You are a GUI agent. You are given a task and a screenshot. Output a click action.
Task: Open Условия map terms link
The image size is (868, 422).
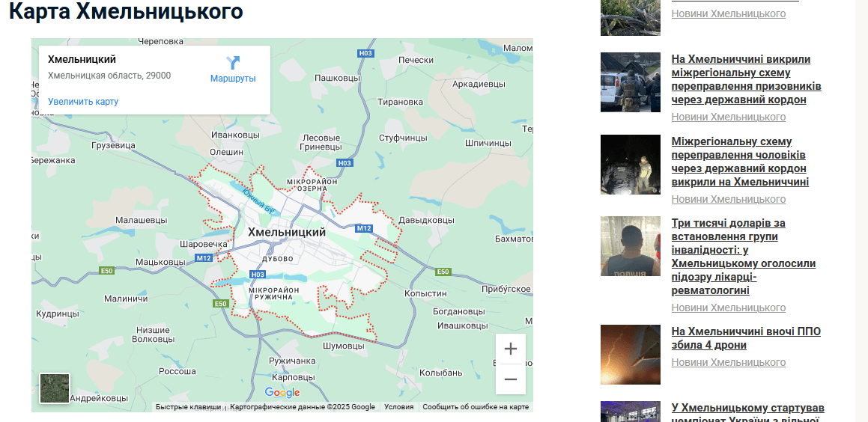[399, 407]
